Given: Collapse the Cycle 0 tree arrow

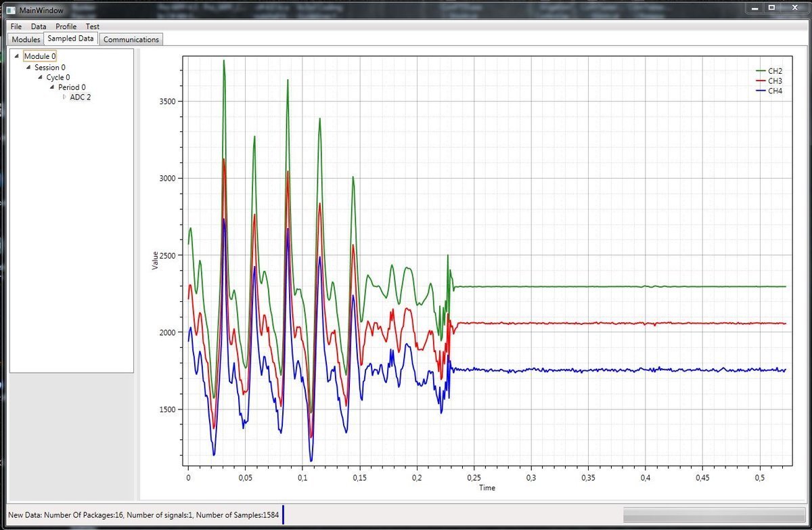Looking at the screenshot, I should (x=40, y=77).
